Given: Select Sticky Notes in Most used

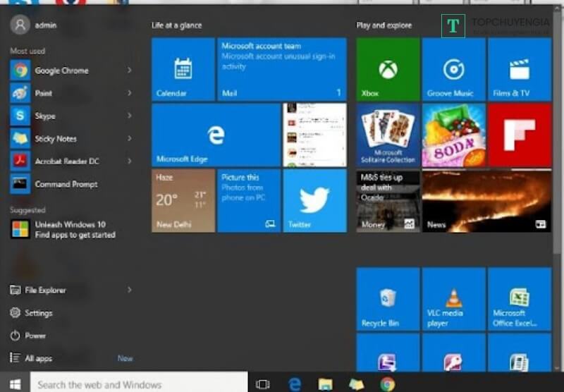Looking at the screenshot, I should 56,139.
